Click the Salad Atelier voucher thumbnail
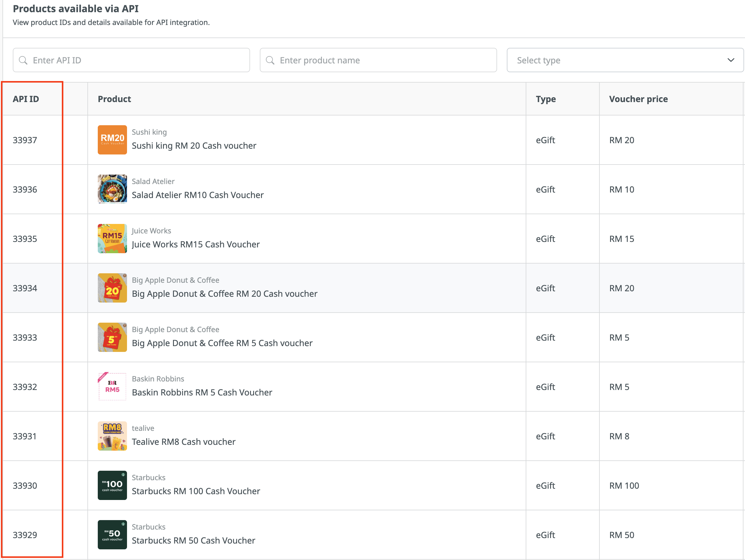 click(112, 189)
